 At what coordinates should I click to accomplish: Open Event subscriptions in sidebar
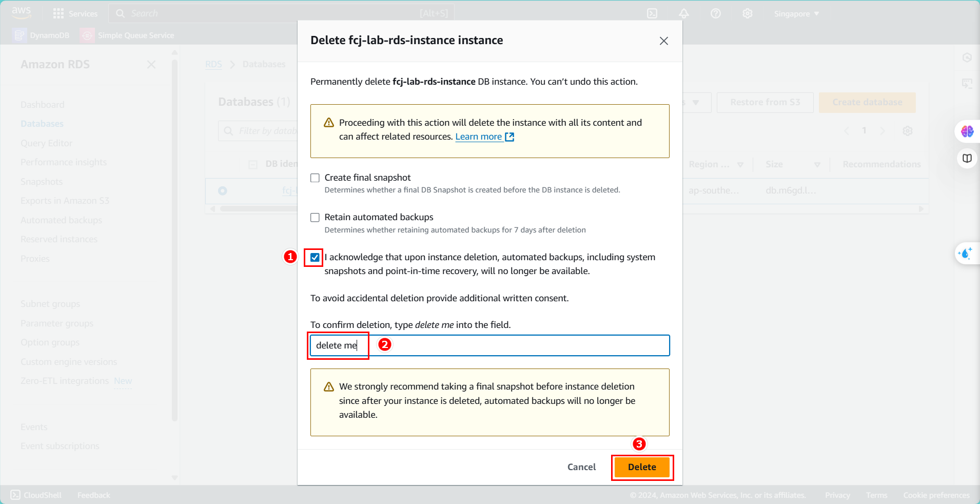click(x=60, y=446)
